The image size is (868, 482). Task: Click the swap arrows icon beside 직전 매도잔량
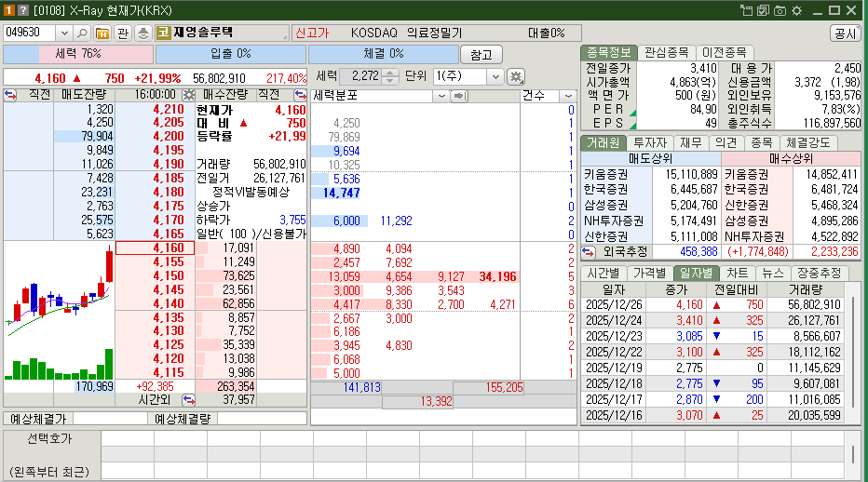pos(10,95)
